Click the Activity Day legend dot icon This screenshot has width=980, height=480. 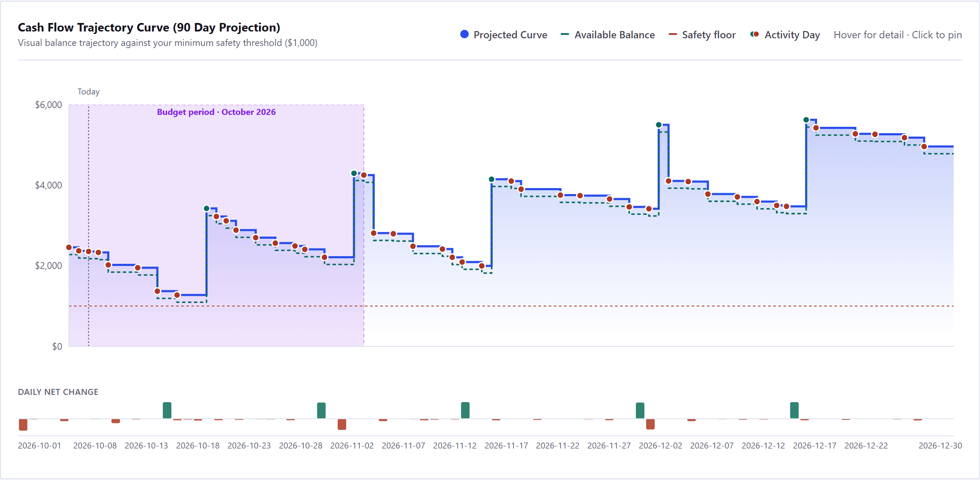pos(755,34)
